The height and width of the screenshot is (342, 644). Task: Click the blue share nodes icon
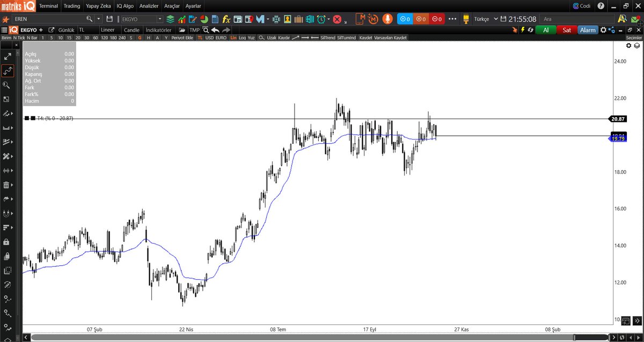611,30
